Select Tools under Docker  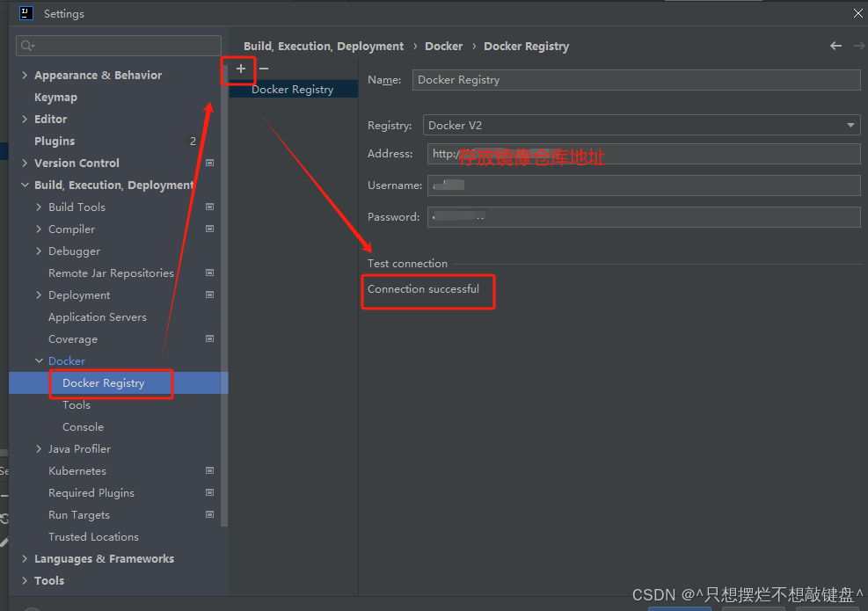pos(77,404)
